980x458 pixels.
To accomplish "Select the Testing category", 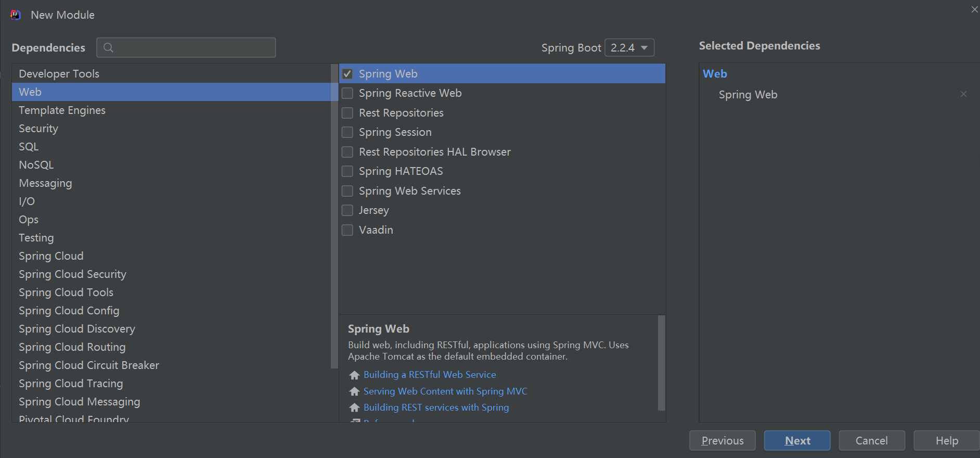I will (x=171, y=238).
